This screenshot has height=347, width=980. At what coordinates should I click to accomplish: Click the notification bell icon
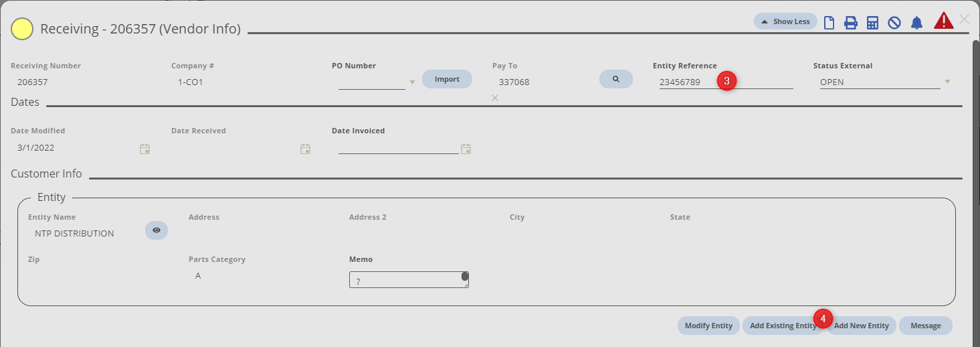point(916,23)
